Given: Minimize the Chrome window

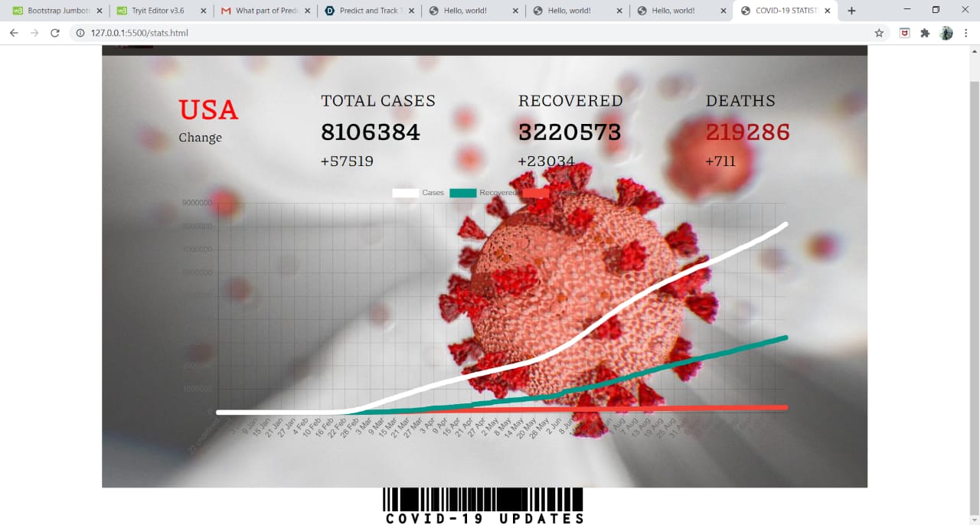Looking at the screenshot, I should click(x=907, y=10).
